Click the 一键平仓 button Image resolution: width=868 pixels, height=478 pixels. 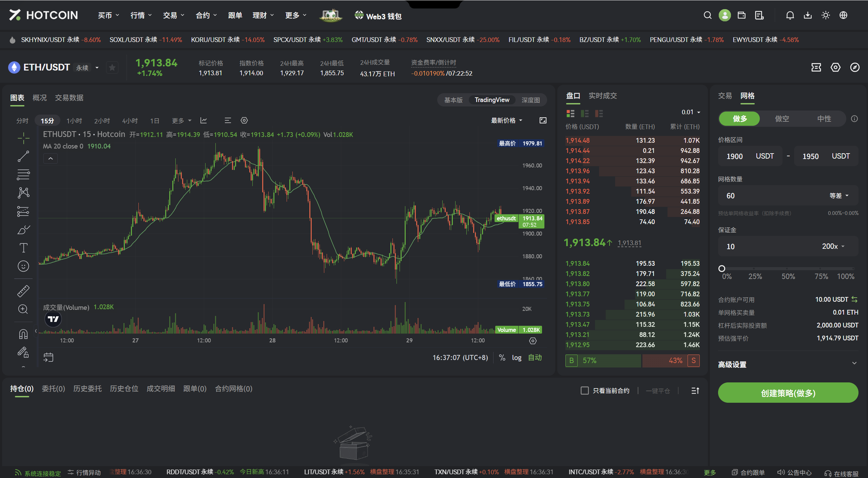click(658, 391)
